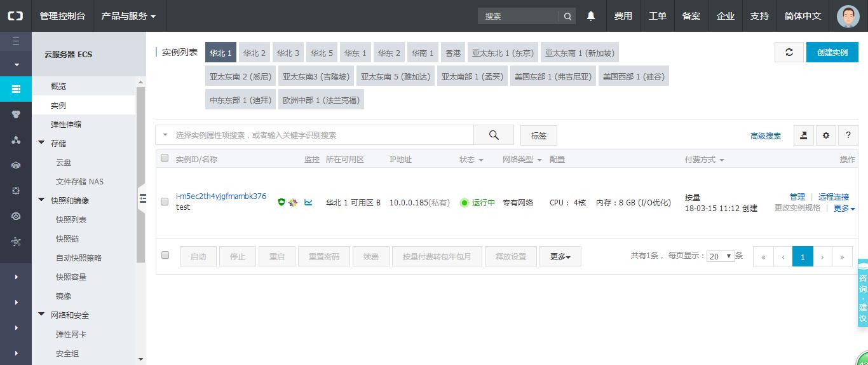Open the cloud server ECS rail icon
Viewport: 868px width, 365px height.
16,88
